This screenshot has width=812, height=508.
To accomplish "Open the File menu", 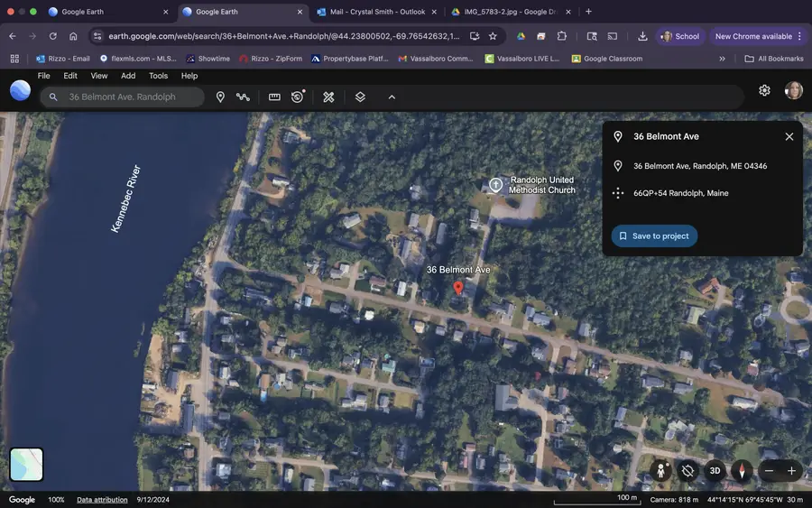I will coord(43,76).
